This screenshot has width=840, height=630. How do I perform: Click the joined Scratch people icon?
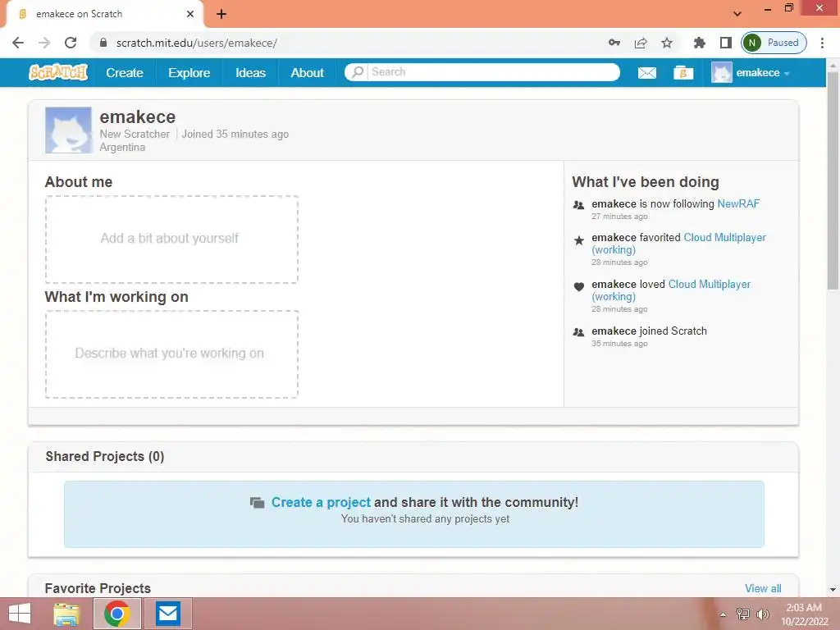click(578, 332)
